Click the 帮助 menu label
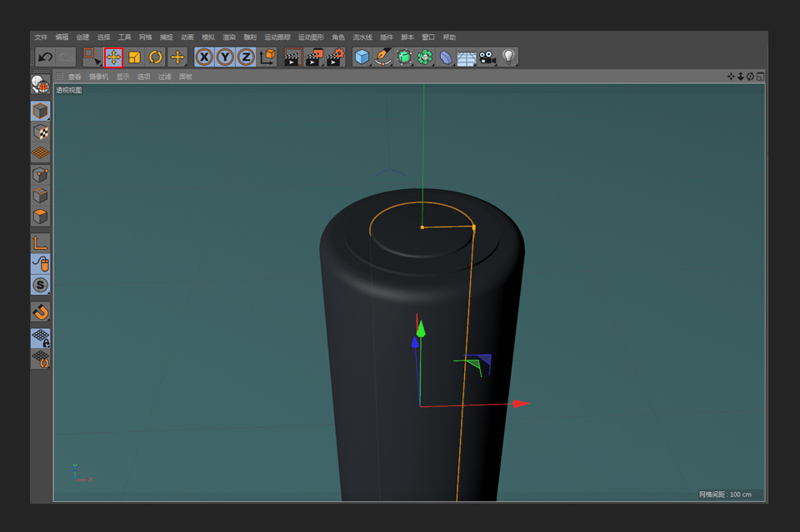 [449, 37]
